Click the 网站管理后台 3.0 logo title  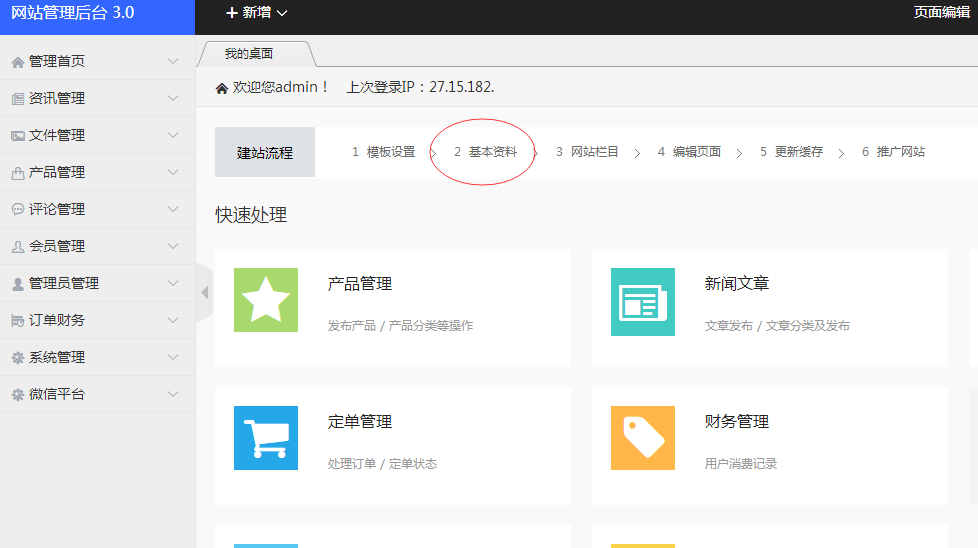click(x=72, y=13)
